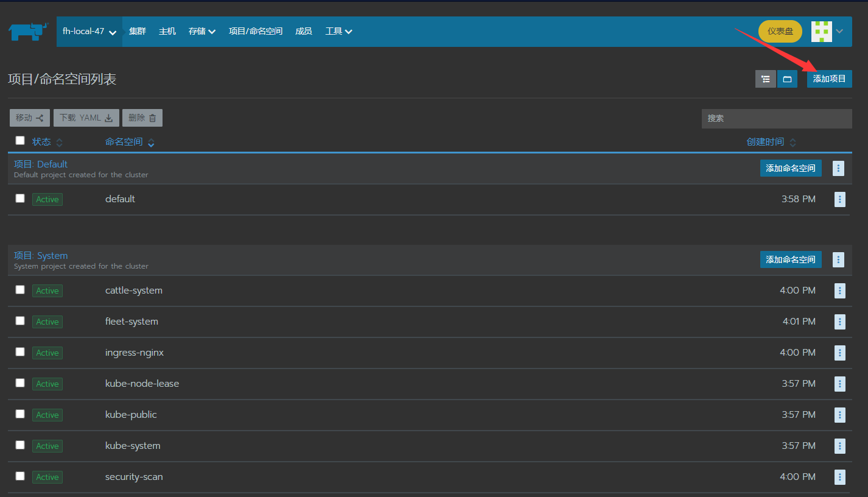The height and width of the screenshot is (497, 868).
Task: Open actions menu for Default project
Action: coord(838,169)
